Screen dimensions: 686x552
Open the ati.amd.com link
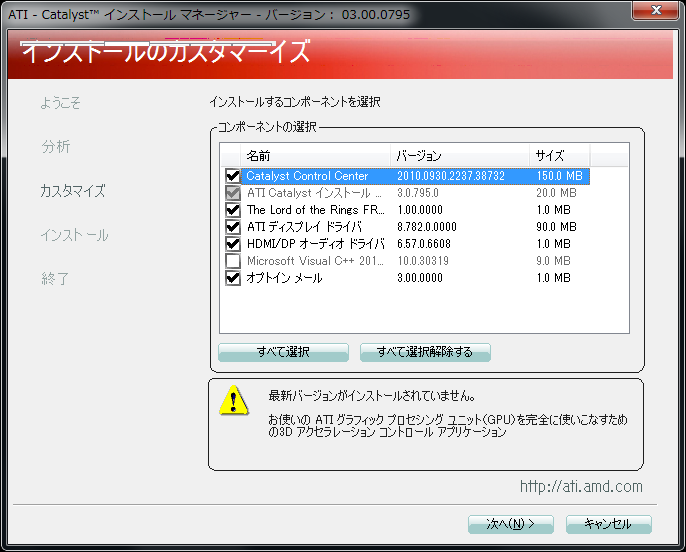tap(581, 487)
